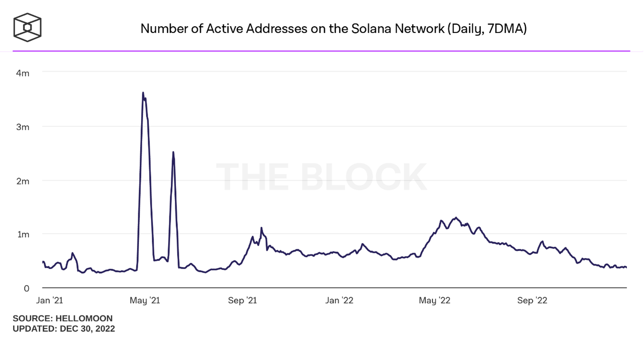Click the SOURCE: HELLOMOON text
This screenshot has width=644, height=338.
pos(63,319)
